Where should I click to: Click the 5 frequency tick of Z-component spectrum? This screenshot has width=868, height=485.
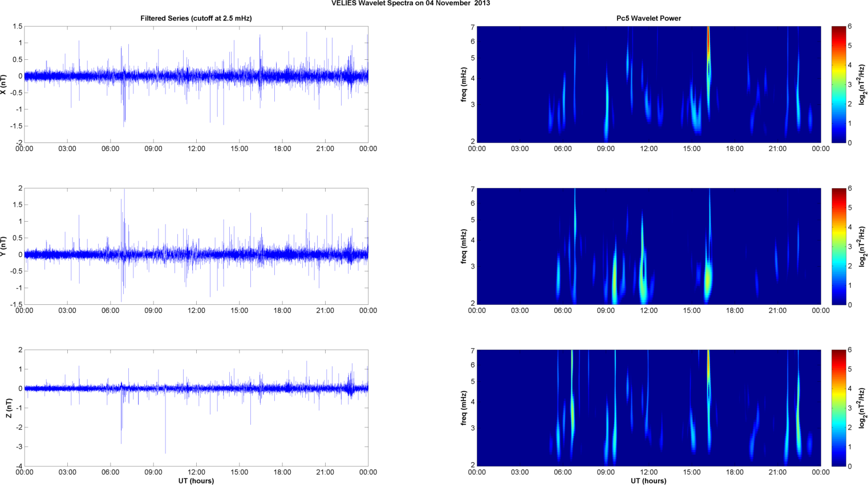click(473, 382)
